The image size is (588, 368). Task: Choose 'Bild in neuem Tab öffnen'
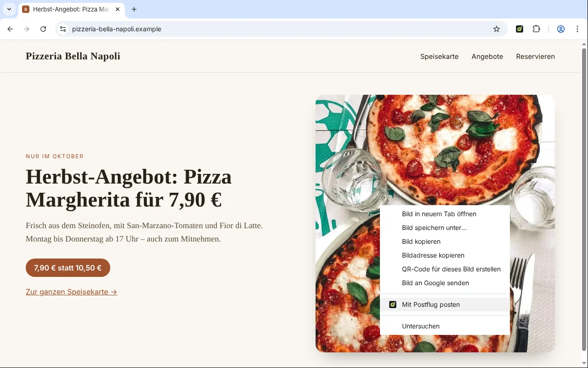pos(445,214)
